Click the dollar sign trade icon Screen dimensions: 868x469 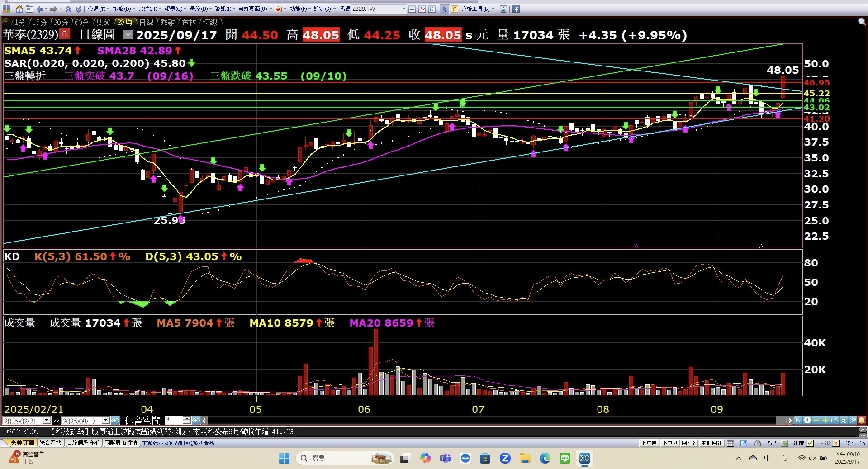tap(454, 9)
